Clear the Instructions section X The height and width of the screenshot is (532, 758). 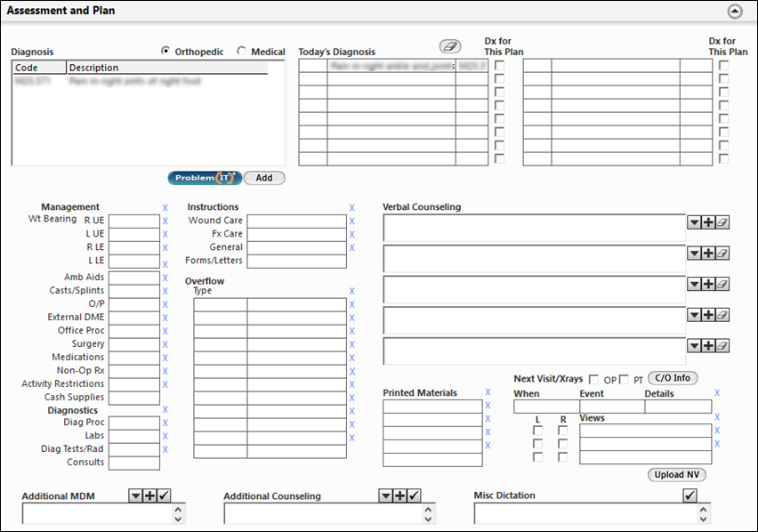point(352,208)
